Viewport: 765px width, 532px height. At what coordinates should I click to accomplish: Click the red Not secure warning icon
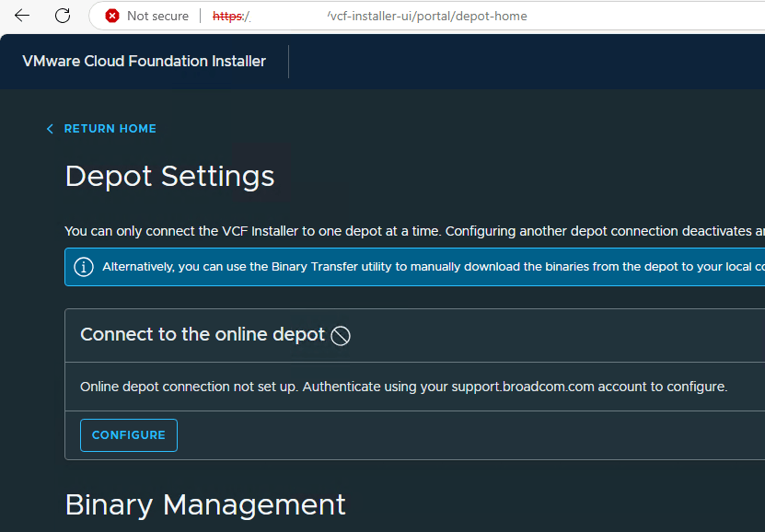[112, 16]
